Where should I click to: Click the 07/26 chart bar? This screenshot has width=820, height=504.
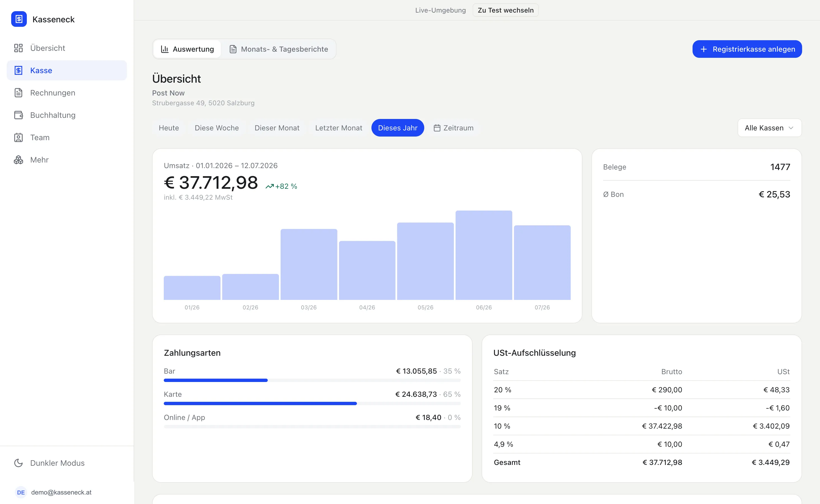point(542,262)
